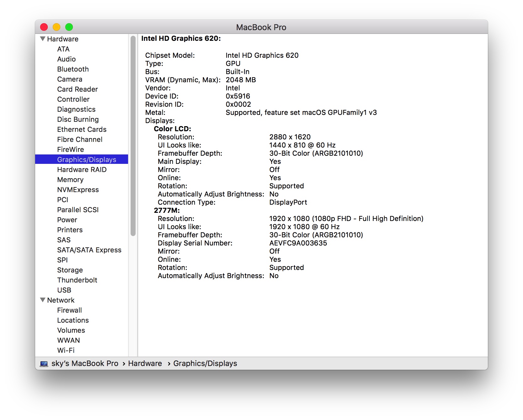The image size is (523, 420).
Task: Click the VRAM value 2048 MB
Action: click(241, 80)
